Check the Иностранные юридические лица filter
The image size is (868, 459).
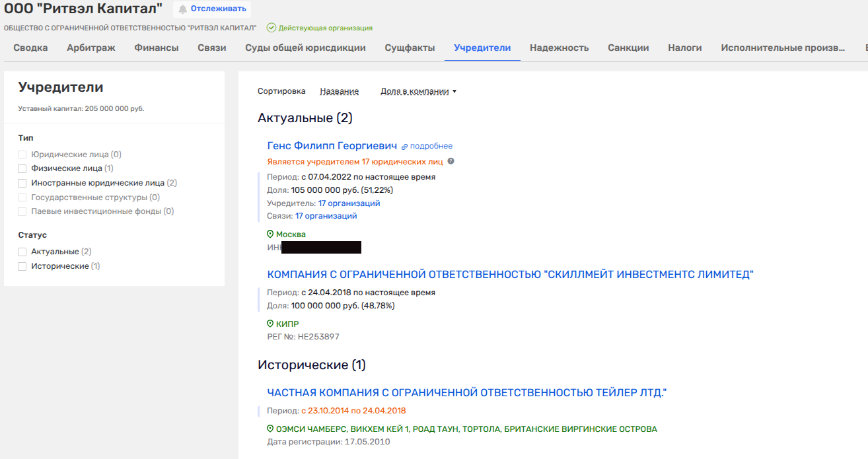point(22,183)
